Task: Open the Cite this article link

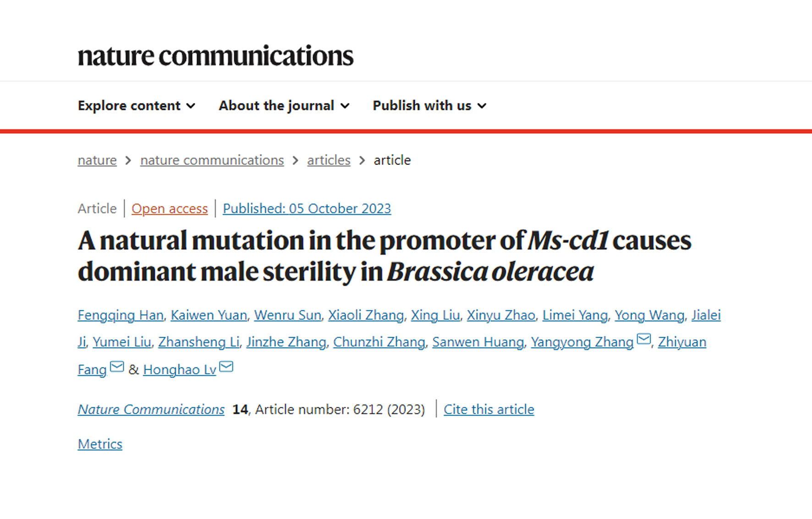Action: point(488,409)
